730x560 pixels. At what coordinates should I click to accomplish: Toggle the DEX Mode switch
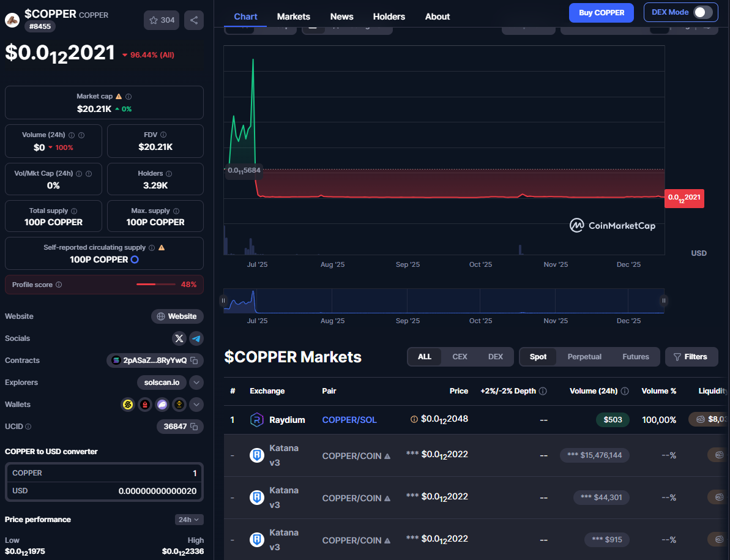tap(702, 12)
